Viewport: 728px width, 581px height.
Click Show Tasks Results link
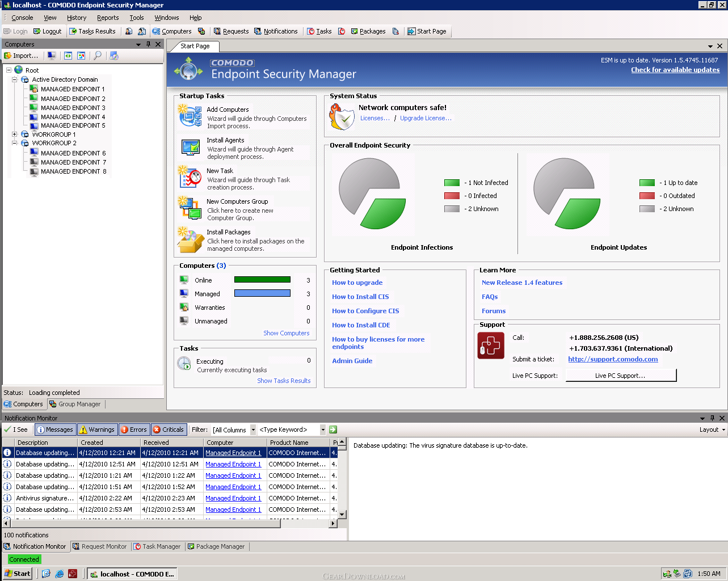pos(284,381)
